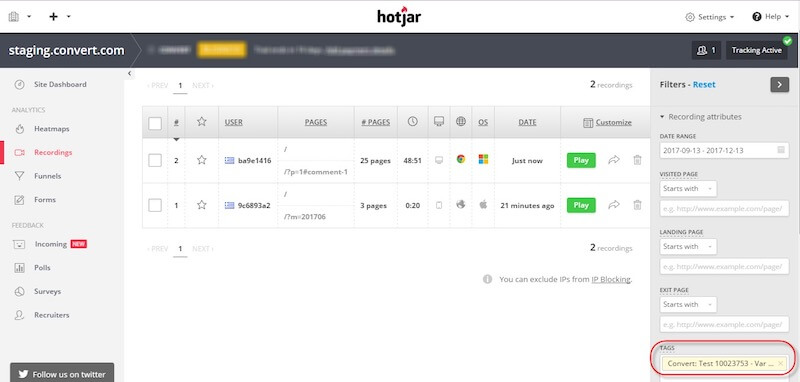This screenshot has width=800, height=382.
Task: Sort by # PAGES column
Action: [x=376, y=122]
